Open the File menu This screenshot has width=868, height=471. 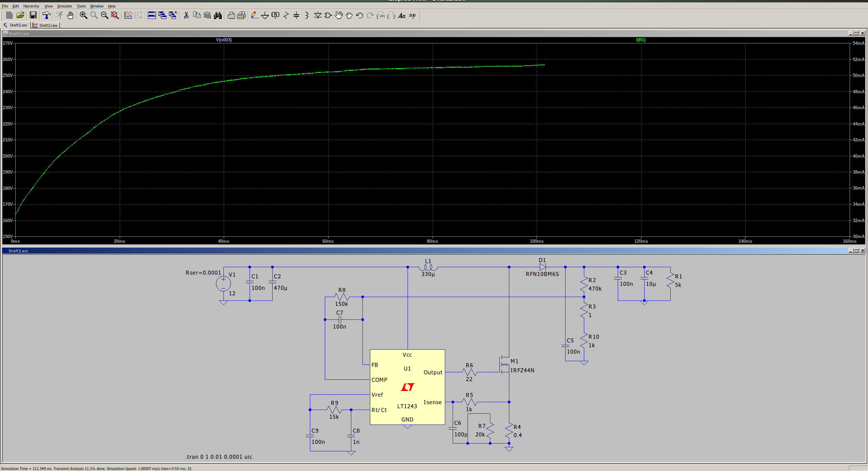pyautogui.click(x=5, y=6)
